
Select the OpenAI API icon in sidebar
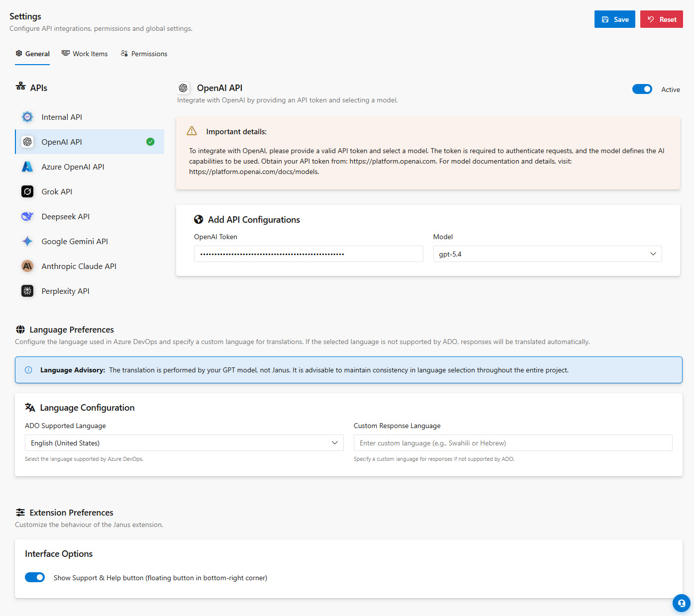(x=27, y=142)
